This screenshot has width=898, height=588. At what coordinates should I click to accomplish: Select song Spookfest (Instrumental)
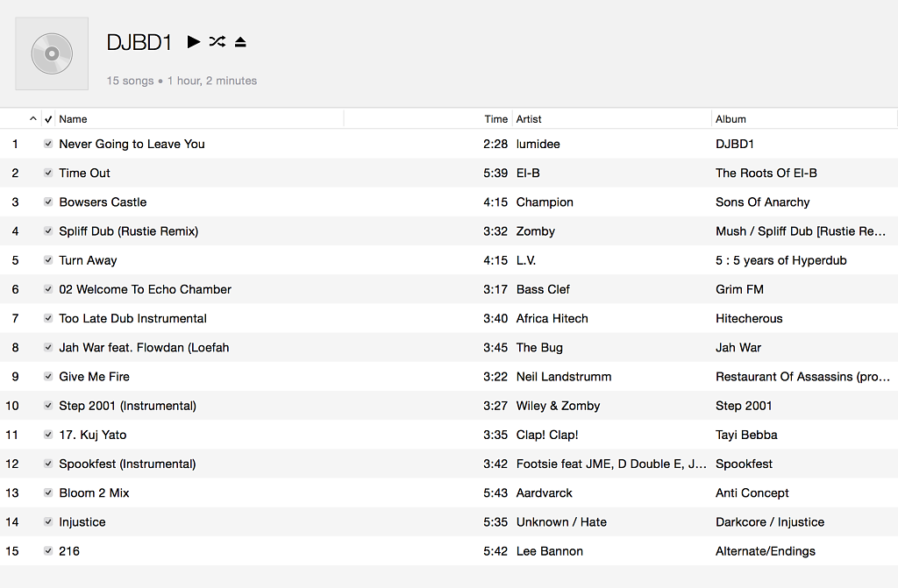coord(127,464)
